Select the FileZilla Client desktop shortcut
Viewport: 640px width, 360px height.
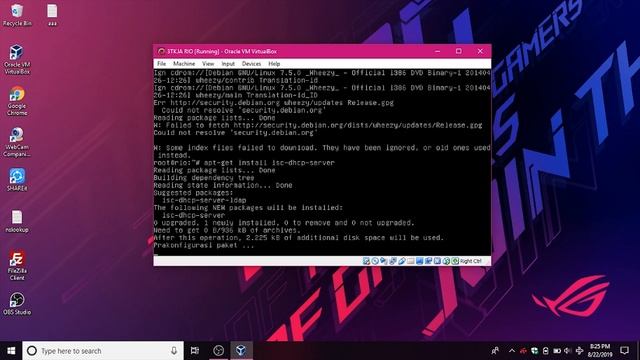(x=17, y=266)
